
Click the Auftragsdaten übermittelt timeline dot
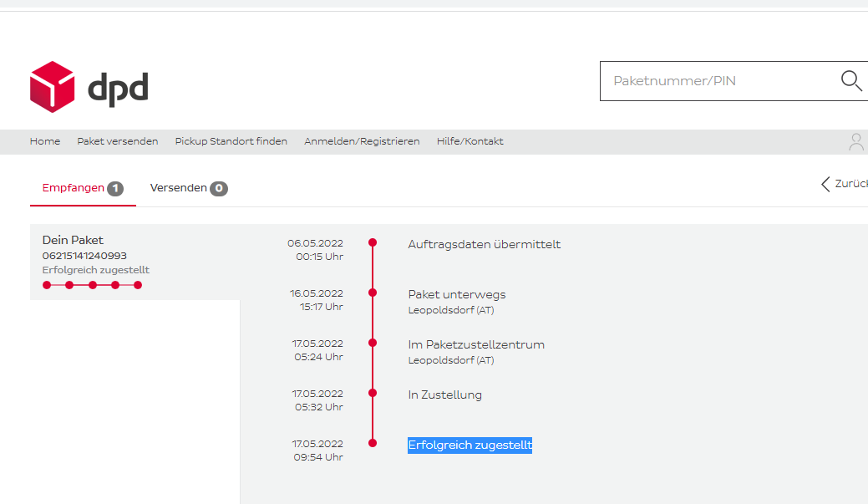pos(373,242)
